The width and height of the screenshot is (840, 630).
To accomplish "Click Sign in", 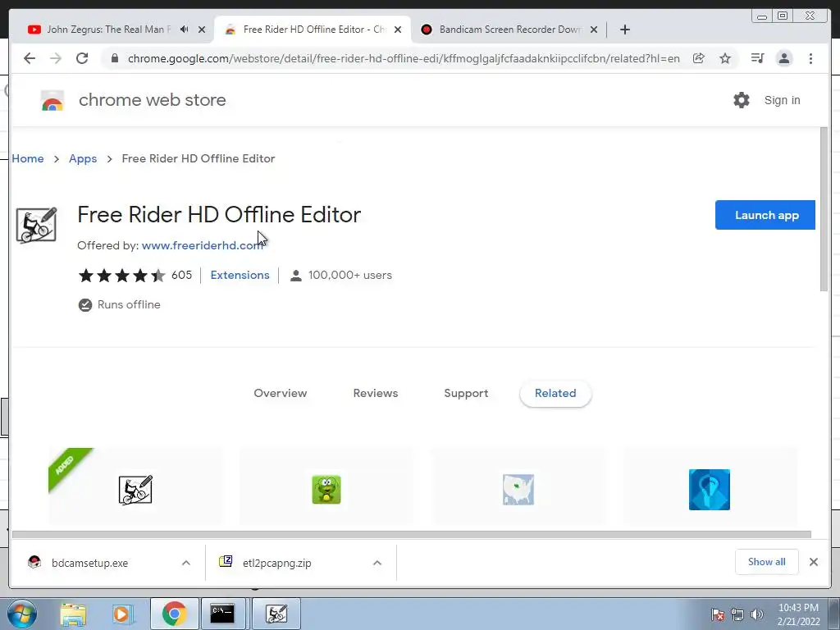I will click(x=782, y=100).
